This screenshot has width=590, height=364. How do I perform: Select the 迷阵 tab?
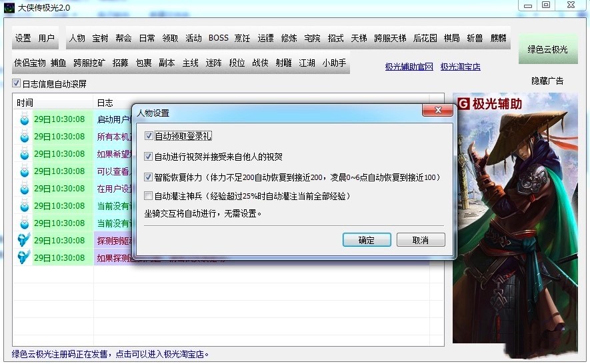tap(214, 63)
